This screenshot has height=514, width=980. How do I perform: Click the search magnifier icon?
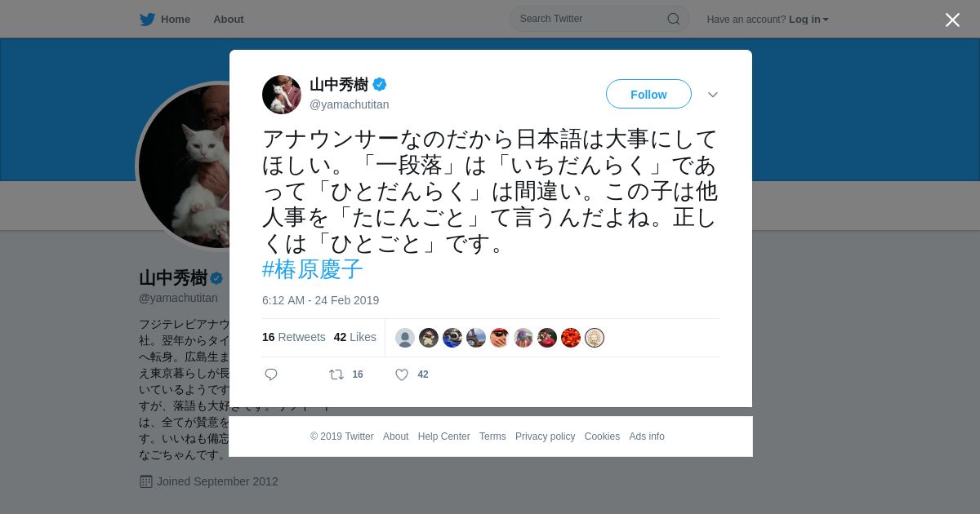click(673, 19)
